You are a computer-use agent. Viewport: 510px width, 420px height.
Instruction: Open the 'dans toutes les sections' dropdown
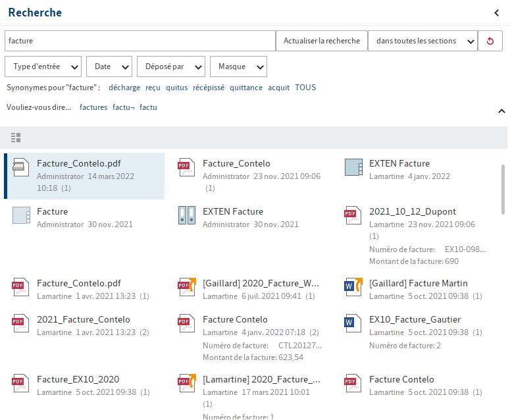423,41
